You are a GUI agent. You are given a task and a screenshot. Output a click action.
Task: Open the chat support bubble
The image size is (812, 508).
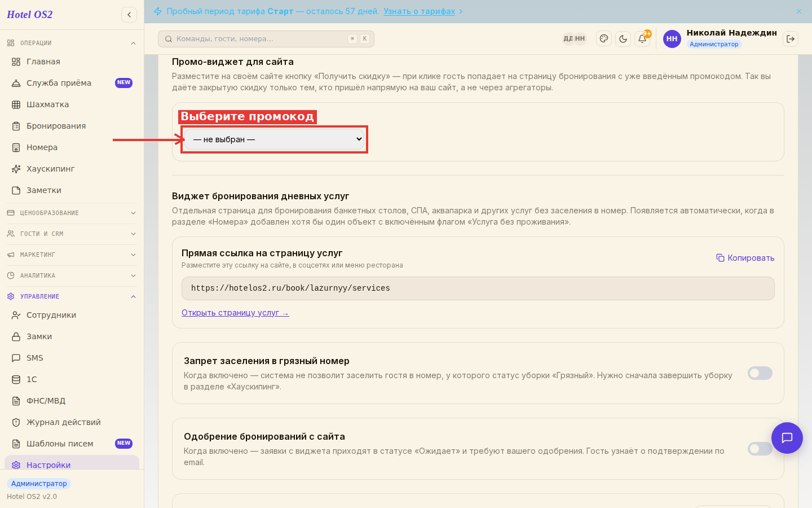(x=787, y=438)
